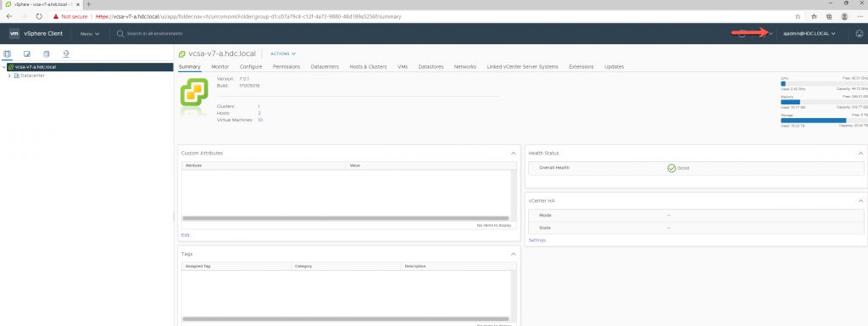Click the vSphere Client title text
The width and height of the screenshot is (868, 326).
[44, 33]
